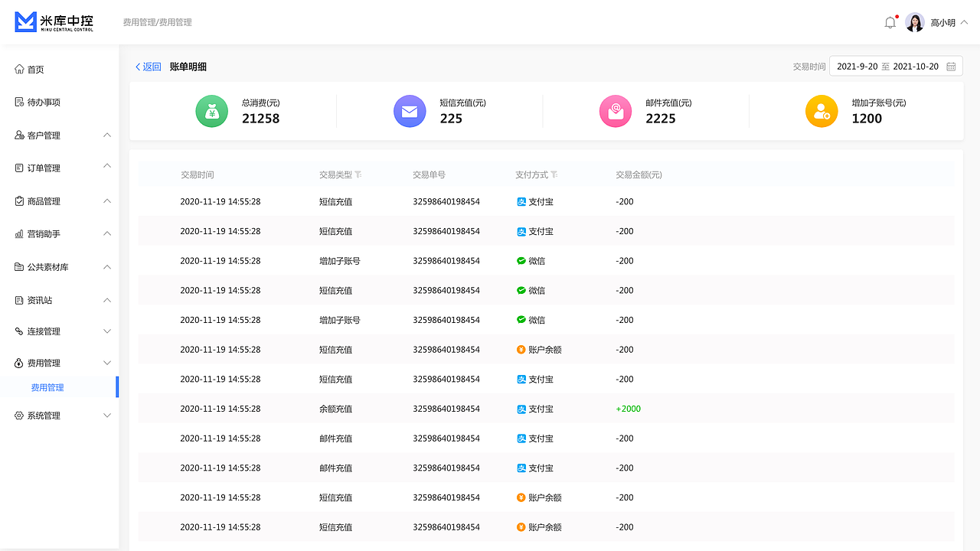Expand the 订单管理 chevron
The width and height of the screenshot is (980, 551).
tap(107, 165)
